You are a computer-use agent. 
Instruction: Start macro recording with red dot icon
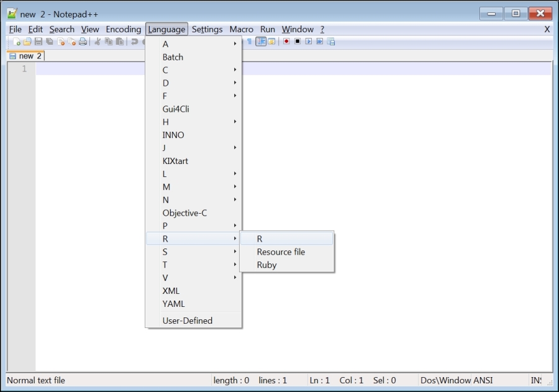coord(286,42)
